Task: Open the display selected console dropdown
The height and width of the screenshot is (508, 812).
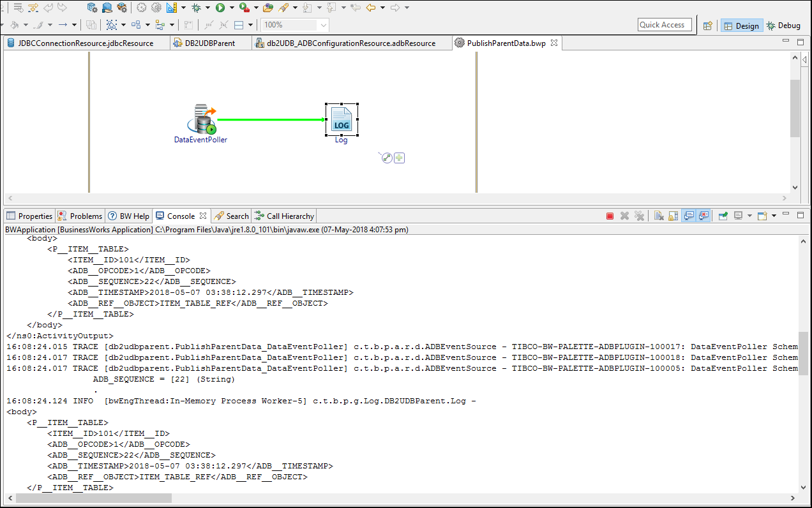Action: tap(749, 216)
